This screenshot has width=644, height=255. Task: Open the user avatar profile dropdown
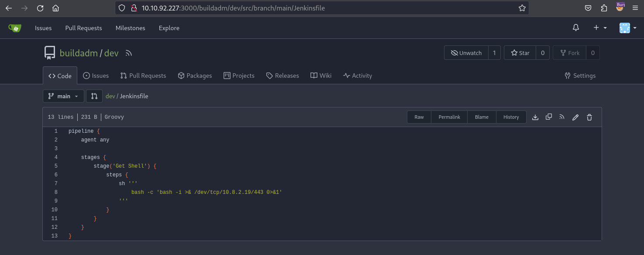tap(627, 28)
